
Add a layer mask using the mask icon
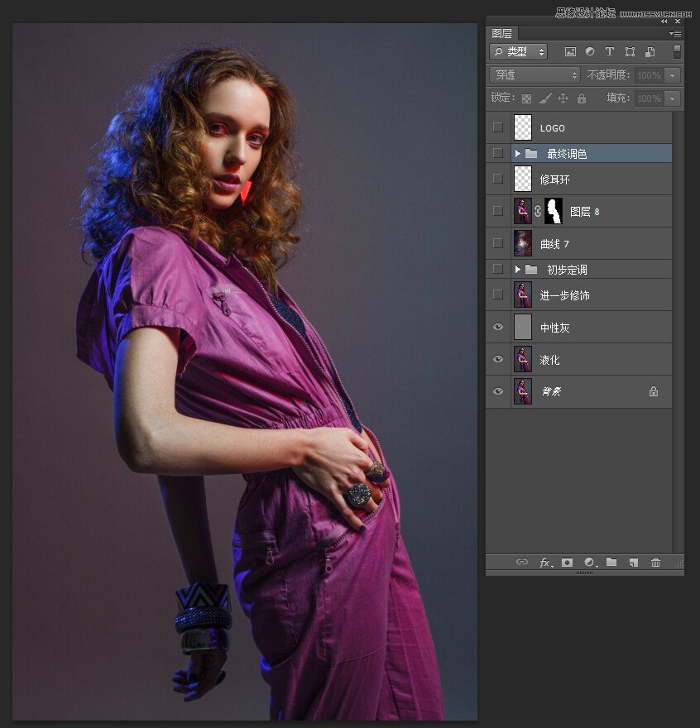click(x=567, y=563)
